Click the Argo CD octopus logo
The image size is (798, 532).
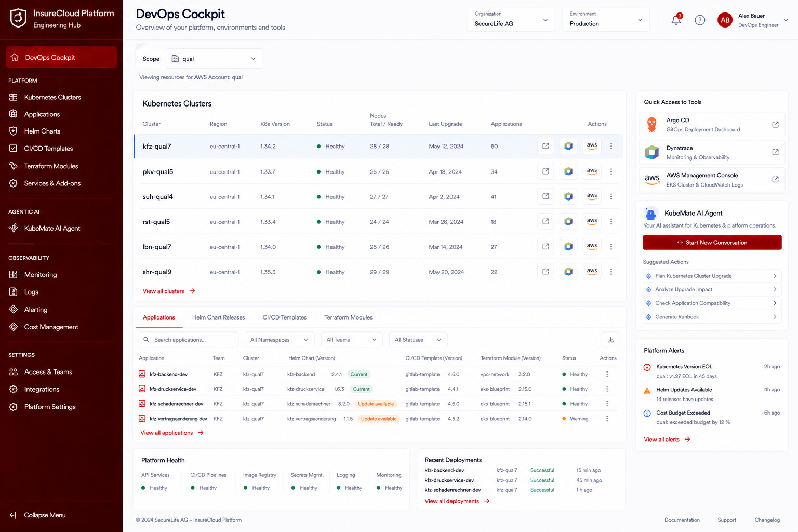coord(652,125)
